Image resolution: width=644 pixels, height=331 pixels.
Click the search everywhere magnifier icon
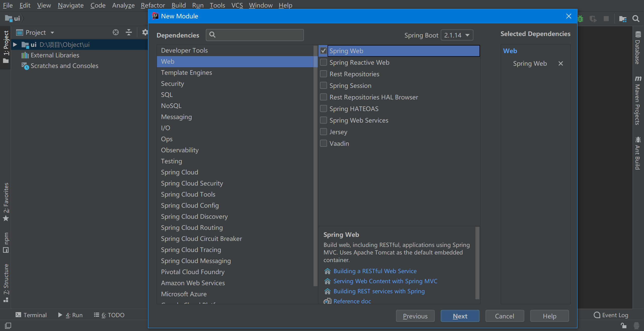point(636,19)
